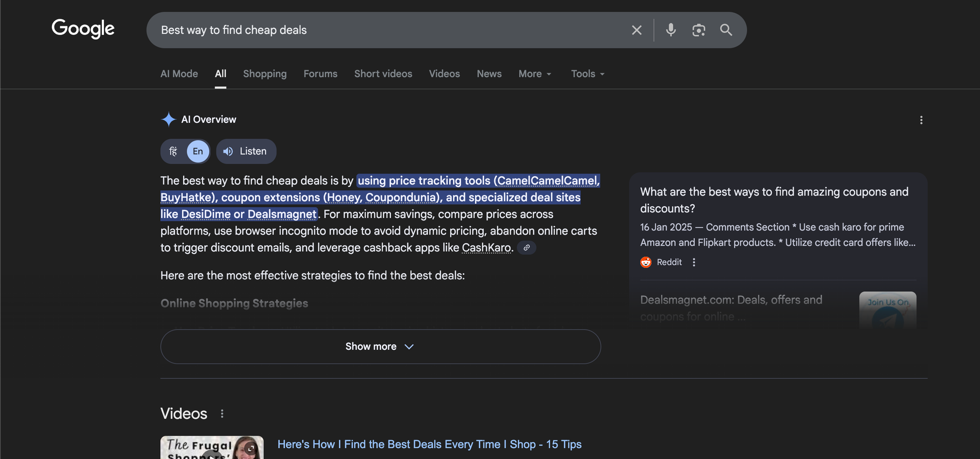Switch the AI Overview language to हि
Image resolution: width=980 pixels, height=459 pixels.
click(x=172, y=151)
